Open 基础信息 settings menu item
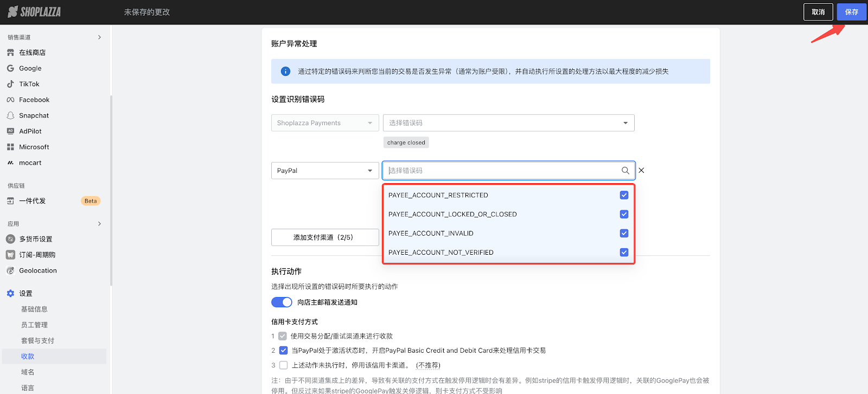 click(34, 309)
